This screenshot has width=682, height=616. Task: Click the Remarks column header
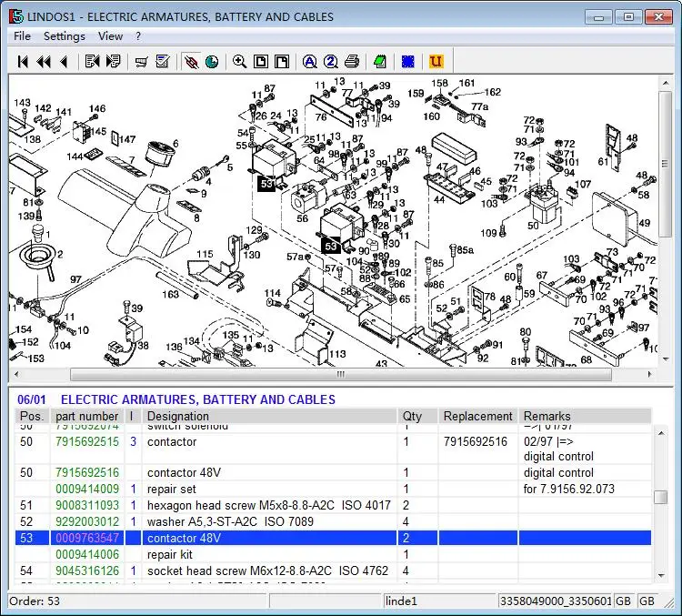pos(585,416)
